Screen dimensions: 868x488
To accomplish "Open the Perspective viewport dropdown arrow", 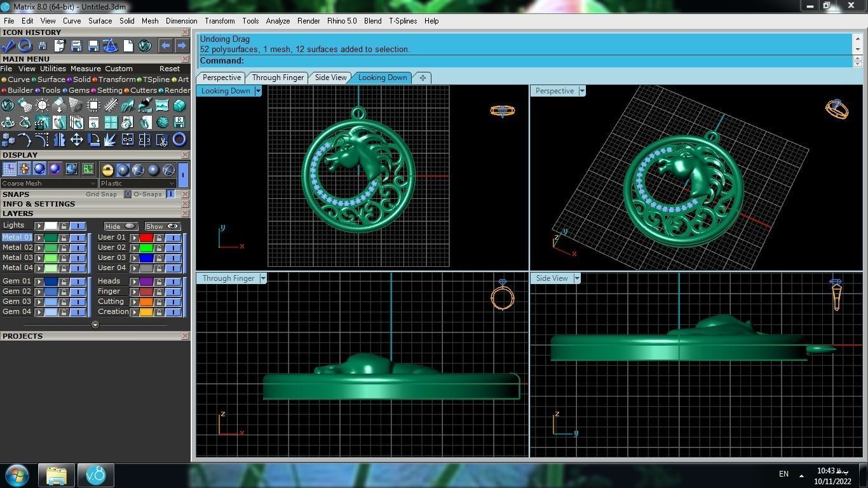I will [x=582, y=91].
